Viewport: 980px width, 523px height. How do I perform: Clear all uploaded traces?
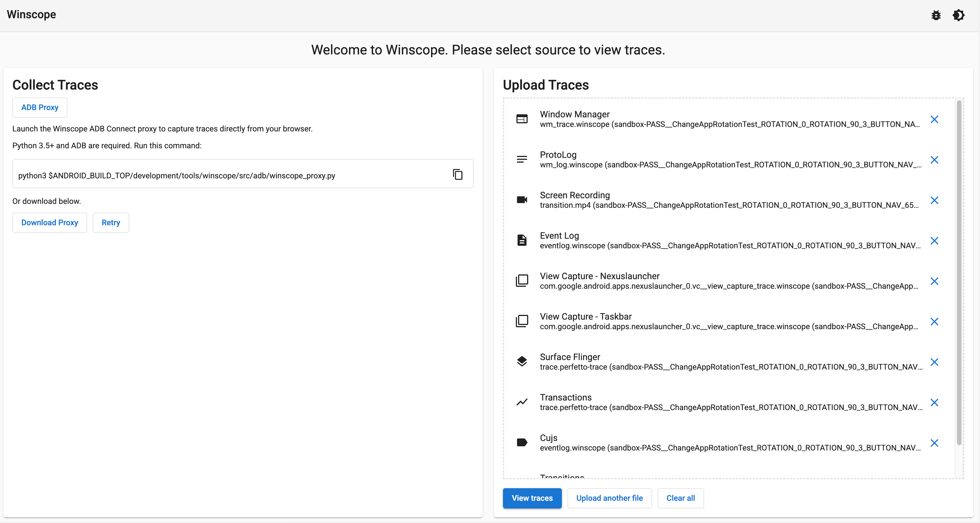coord(680,498)
